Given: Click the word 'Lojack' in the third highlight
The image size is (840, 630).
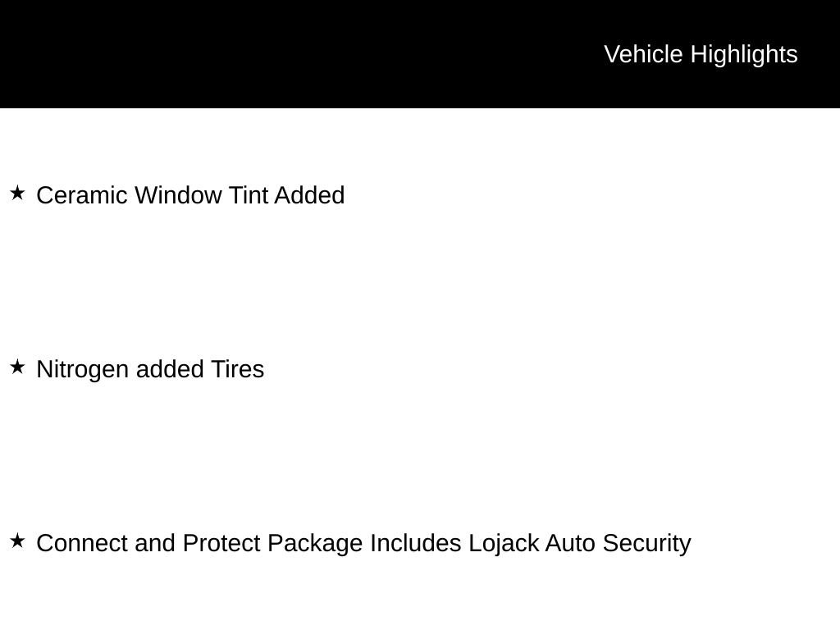Looking at the screenshot, I should pos(504,544).
